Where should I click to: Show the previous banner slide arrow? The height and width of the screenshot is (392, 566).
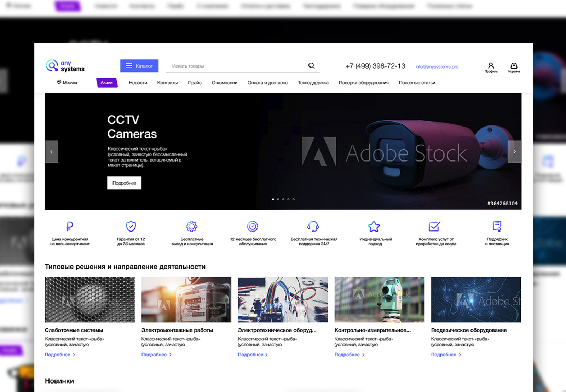coord(52,152)
